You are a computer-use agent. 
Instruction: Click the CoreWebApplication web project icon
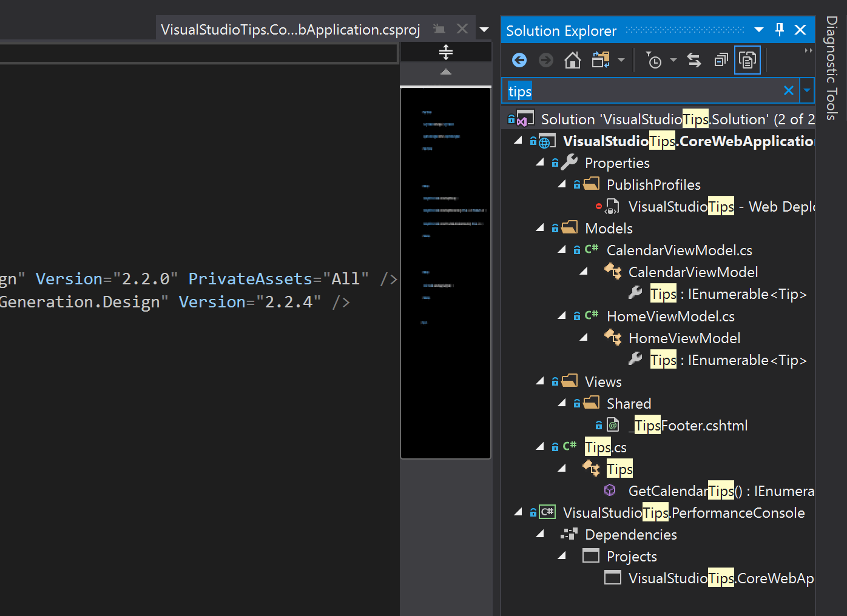547,141
